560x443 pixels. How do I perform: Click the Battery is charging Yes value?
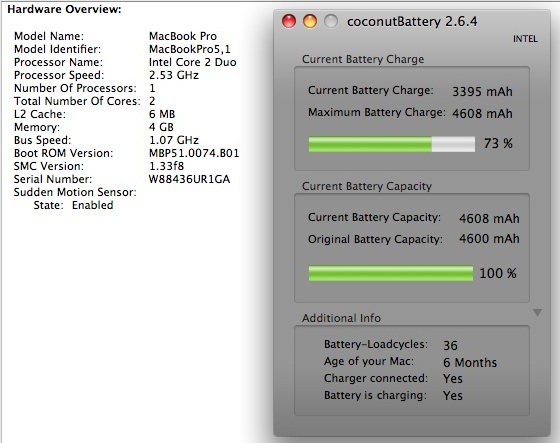point(453,395)
